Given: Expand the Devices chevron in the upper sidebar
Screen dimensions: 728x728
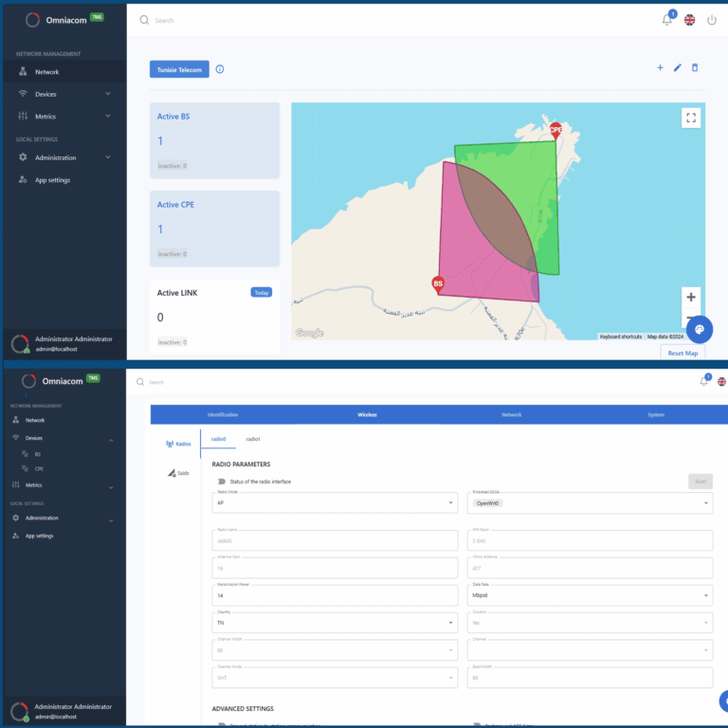Looking at the screenshot, I should [108, 94].
